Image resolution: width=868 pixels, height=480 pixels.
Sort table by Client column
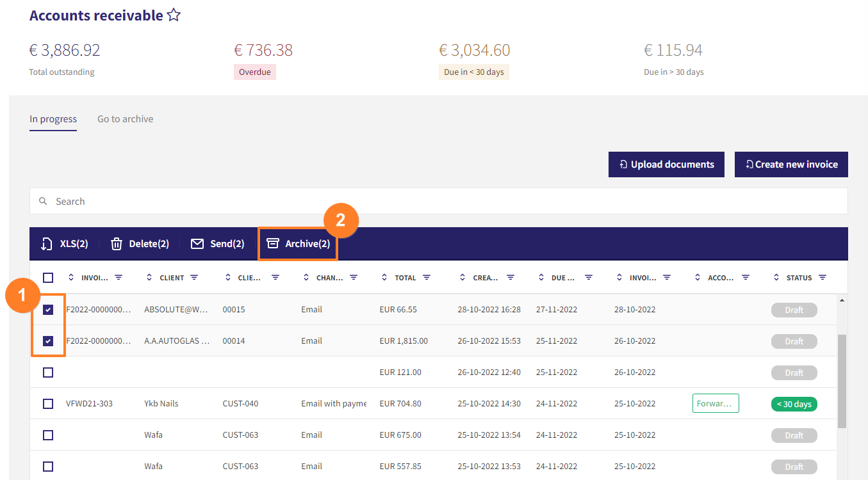[149, 278]
